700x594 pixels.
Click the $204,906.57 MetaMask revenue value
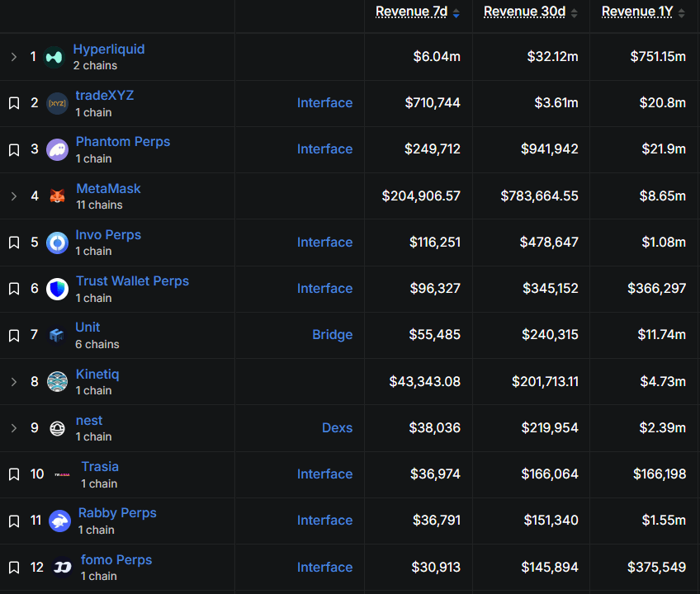(421, 196)
